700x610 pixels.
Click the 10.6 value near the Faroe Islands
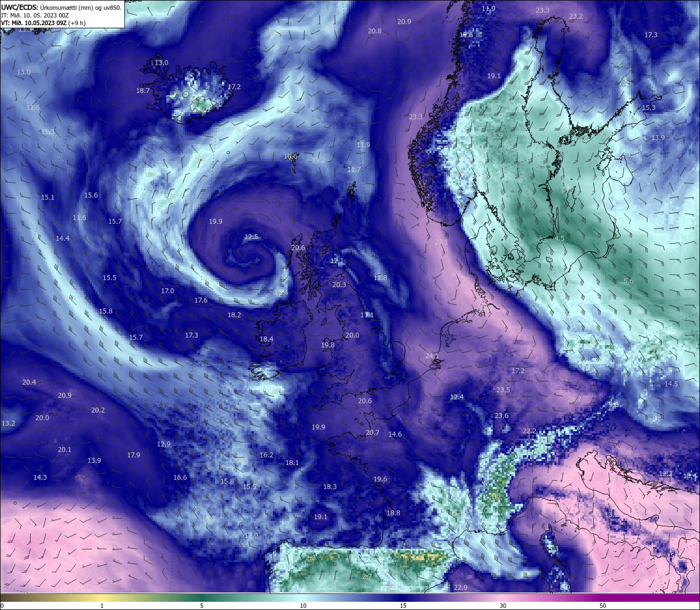(x=290, y=156)
